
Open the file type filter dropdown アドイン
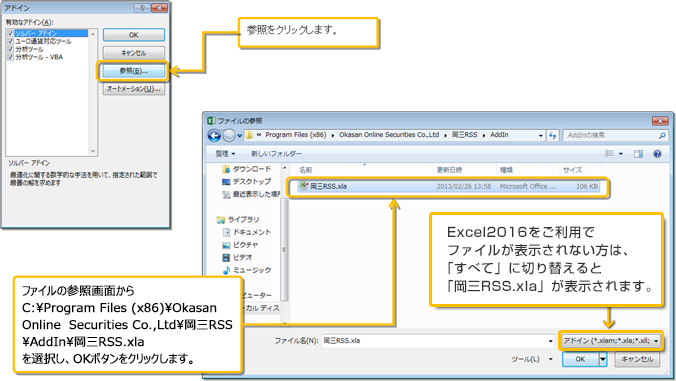[x=610, y=340]
